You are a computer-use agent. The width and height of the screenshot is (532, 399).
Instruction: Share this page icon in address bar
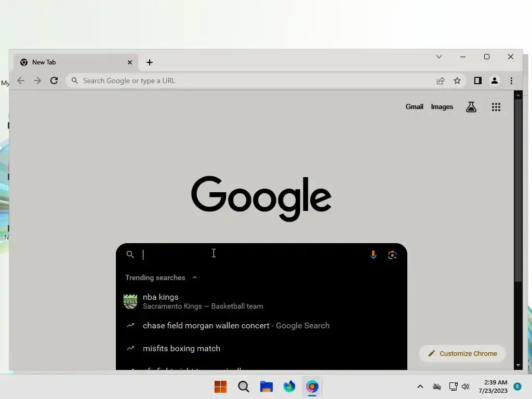click(441, 81)
